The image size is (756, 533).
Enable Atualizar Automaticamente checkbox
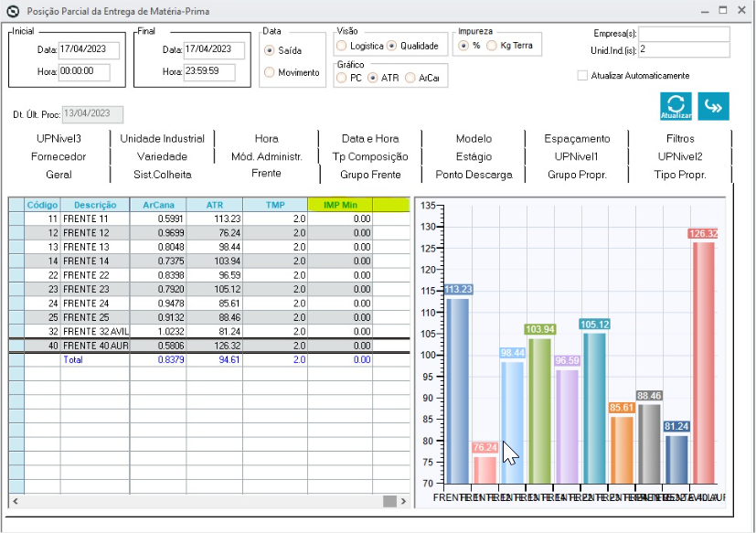(x=582, y=75)
